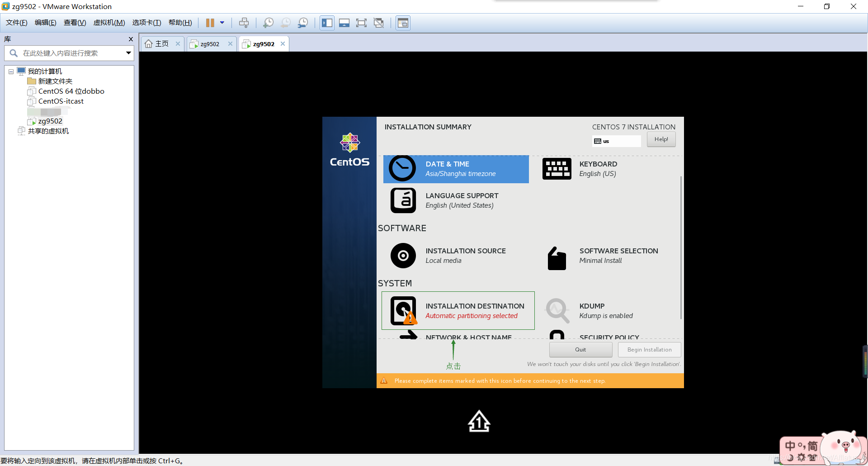The height and width of the screenshot is (466, 868).
Task: Click the CentOS logo in installer sidebar
Action: tap(350, 149)
